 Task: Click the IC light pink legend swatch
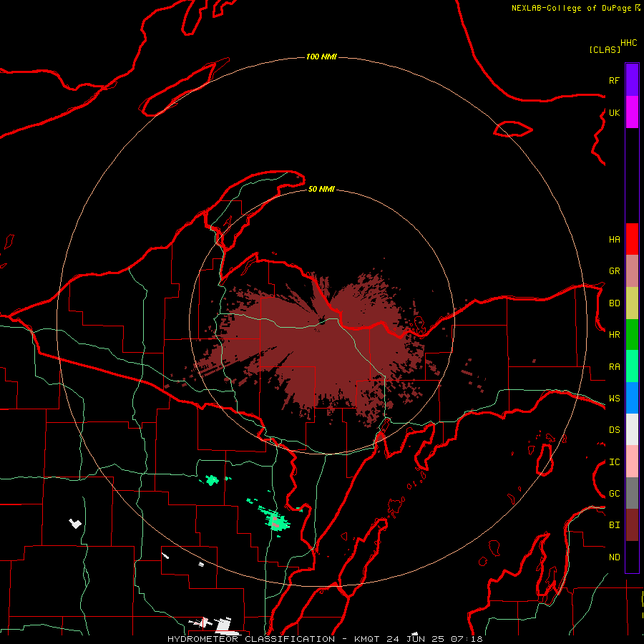tap(632, 462)
